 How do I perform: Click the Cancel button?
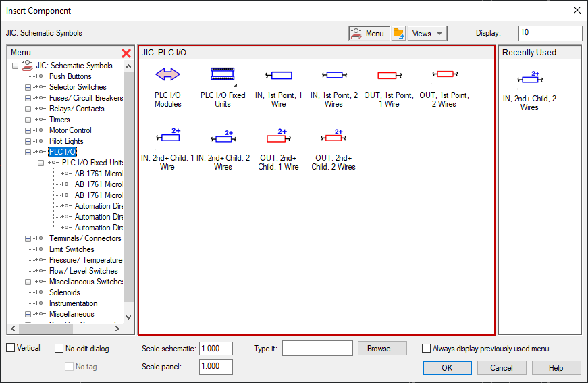click(502, 368)
